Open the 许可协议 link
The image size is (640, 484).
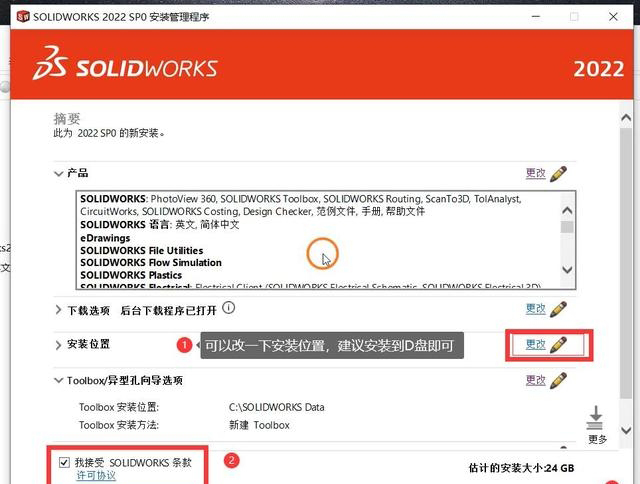96,475
